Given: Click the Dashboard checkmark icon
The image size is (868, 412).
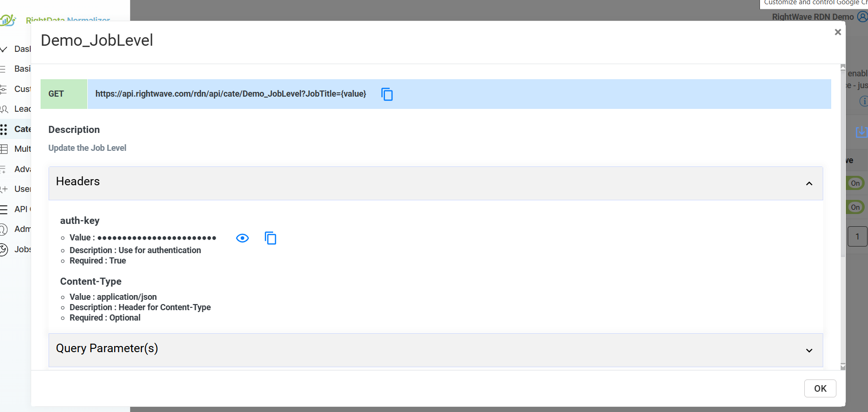Looking at the screenshot, I should click(4, 49).
